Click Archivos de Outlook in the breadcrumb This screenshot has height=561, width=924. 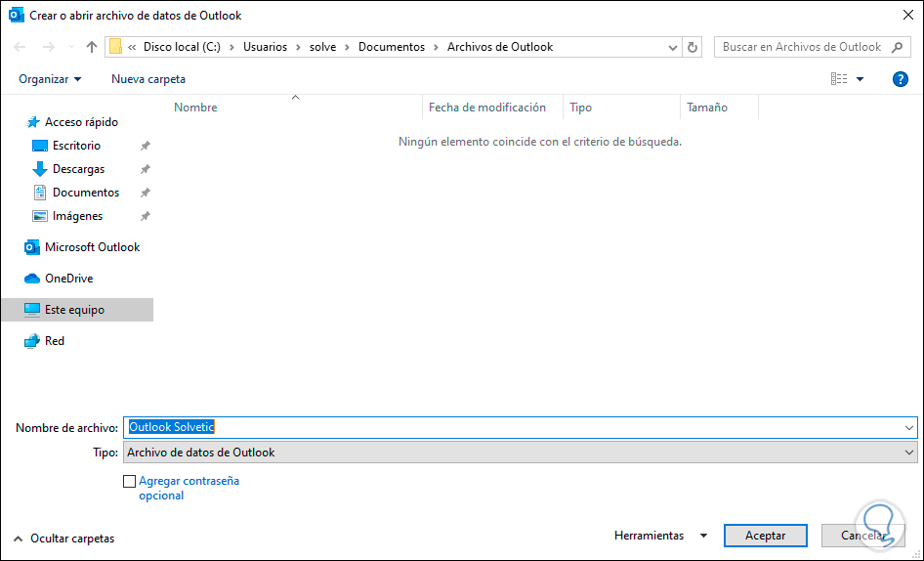click(x=500, y=47)
